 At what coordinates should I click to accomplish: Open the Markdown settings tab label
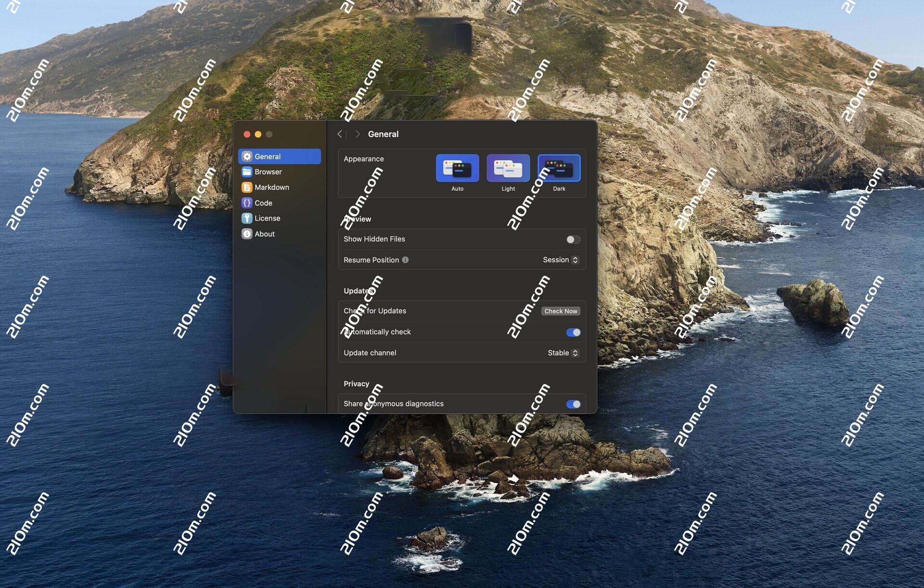click(272, 187)
